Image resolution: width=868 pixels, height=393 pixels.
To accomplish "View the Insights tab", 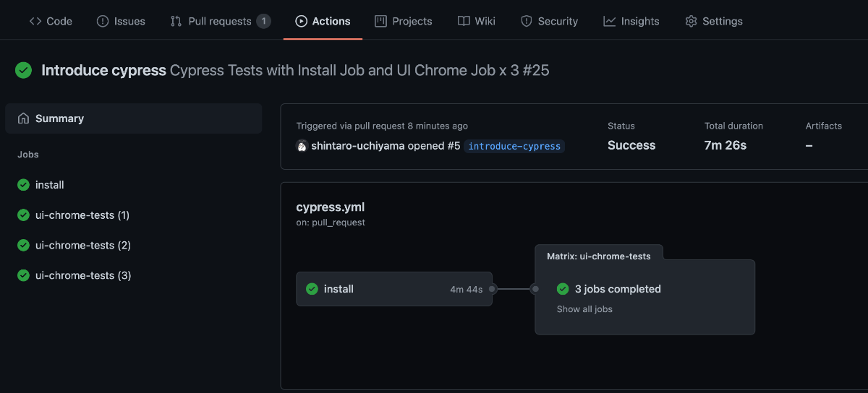I will click(x=631, y=21).
